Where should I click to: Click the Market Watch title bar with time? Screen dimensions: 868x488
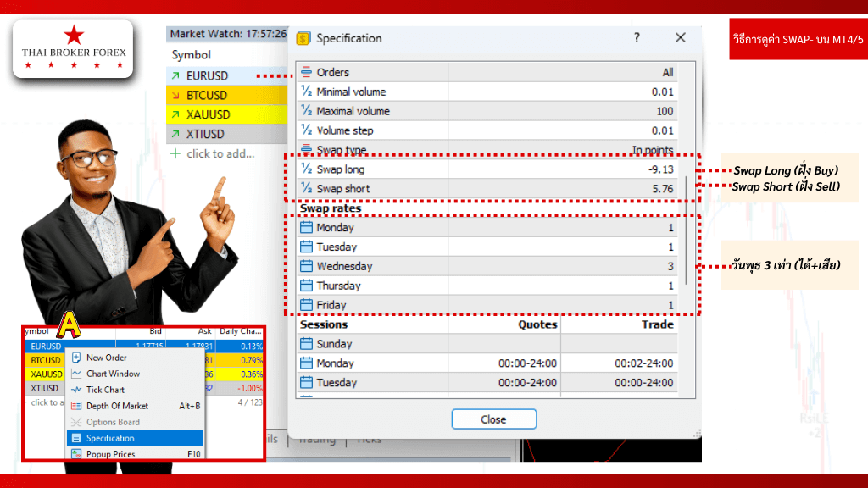coord(227,34)
